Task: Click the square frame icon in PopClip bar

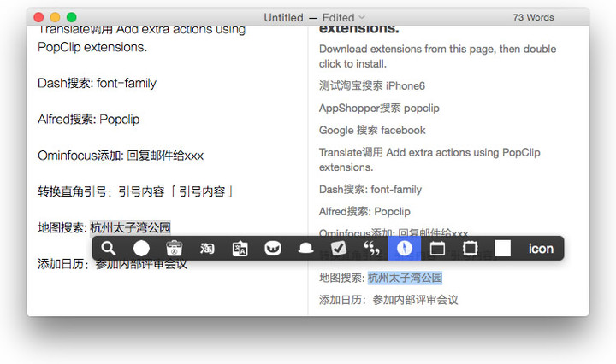Action: [470, 249]
